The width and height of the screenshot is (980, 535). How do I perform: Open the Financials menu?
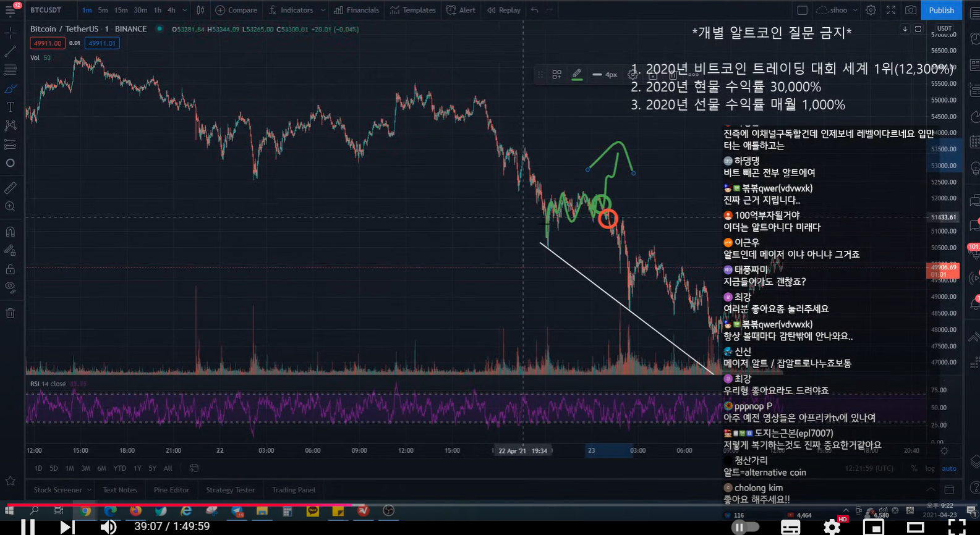tap(357, 11)
